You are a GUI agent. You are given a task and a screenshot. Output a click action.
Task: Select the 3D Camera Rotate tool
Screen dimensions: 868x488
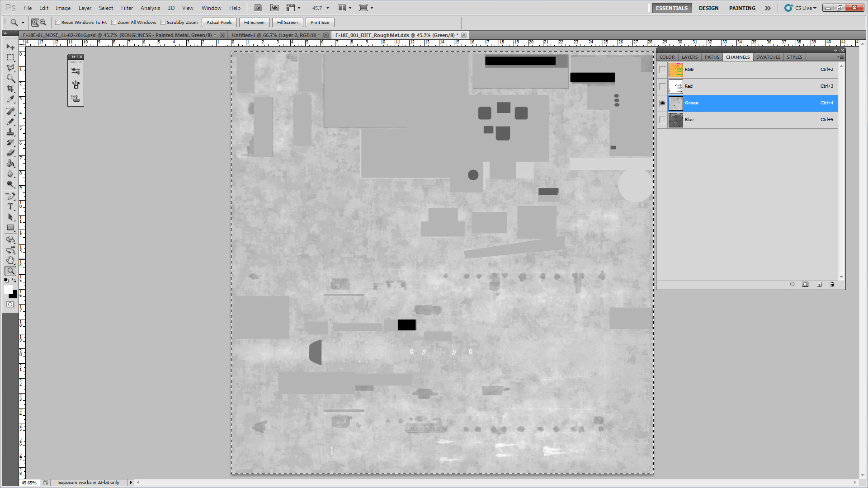point(10,250)
